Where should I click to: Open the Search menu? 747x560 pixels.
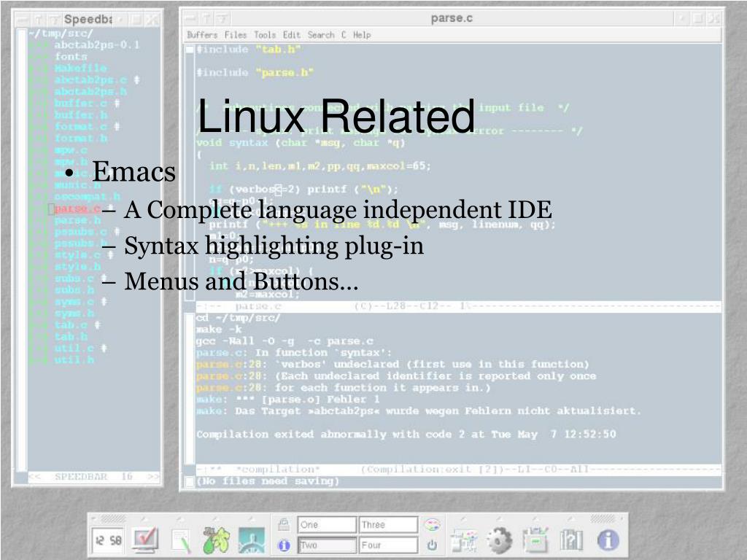(321, 35)
